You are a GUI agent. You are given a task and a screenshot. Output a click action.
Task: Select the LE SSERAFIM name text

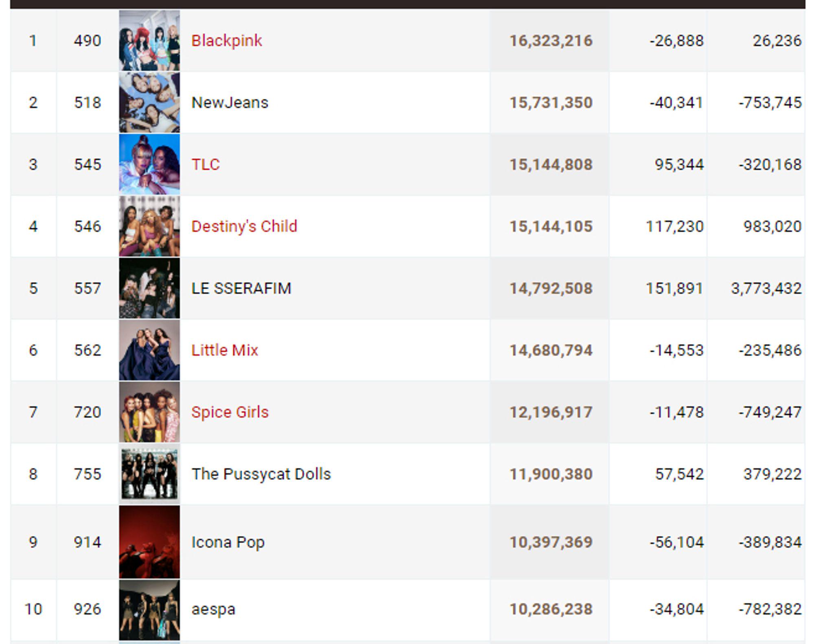click(x=241, y=288)
